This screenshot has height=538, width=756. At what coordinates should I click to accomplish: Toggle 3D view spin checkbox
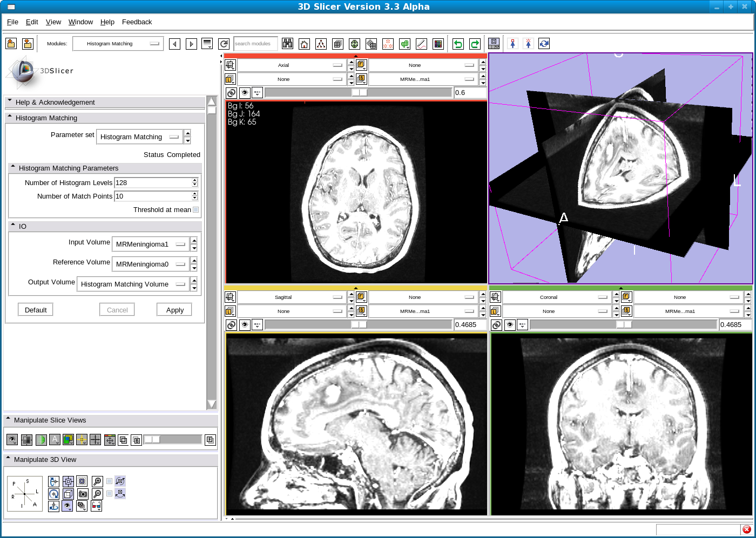(x=110, y=481)
